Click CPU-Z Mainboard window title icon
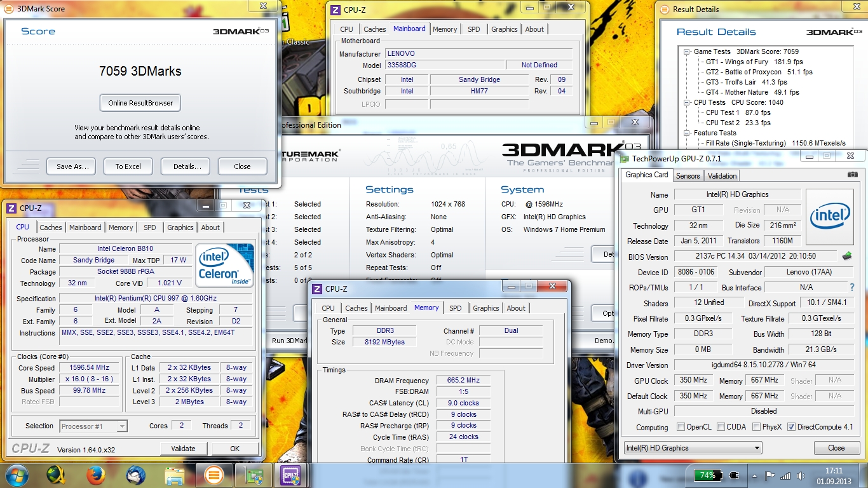Viewport: 868px width, 488px height. pos(336,10)
